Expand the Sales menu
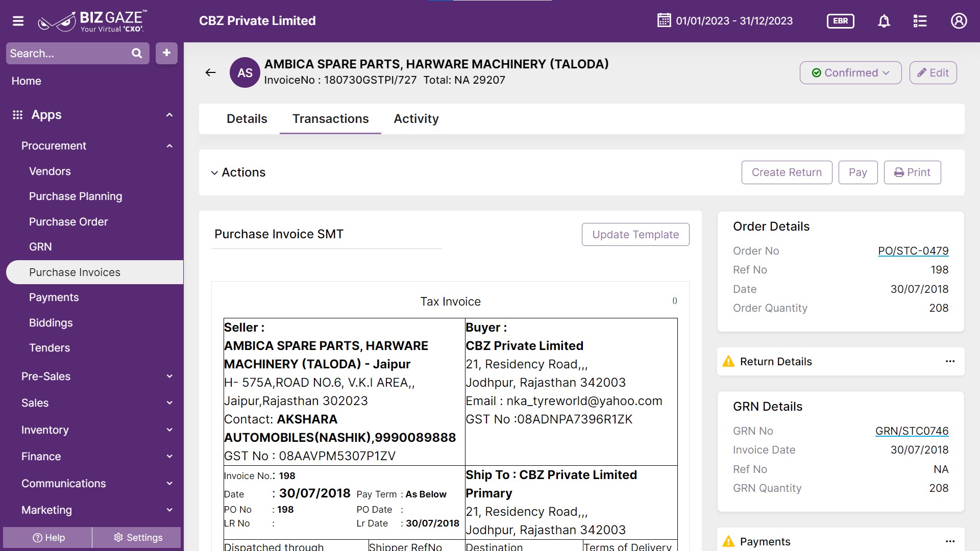980x551 pixels. 97,403
